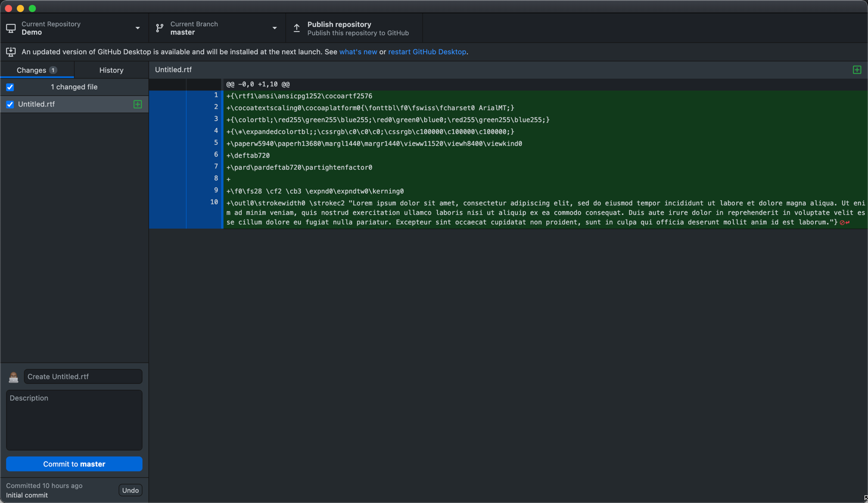Click the Changes count badge

click(53, 70)
